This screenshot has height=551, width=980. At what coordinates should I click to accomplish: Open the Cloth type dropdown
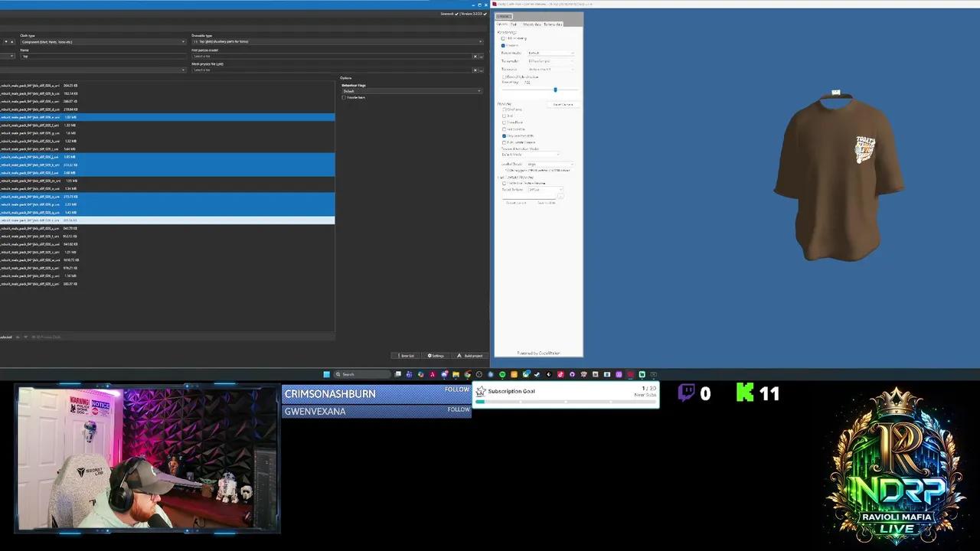click(103, 41)
